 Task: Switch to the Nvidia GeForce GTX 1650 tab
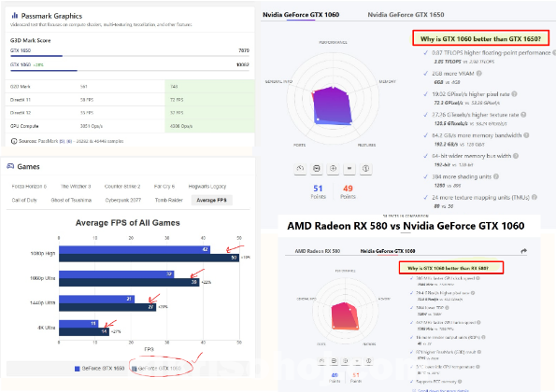406,15
